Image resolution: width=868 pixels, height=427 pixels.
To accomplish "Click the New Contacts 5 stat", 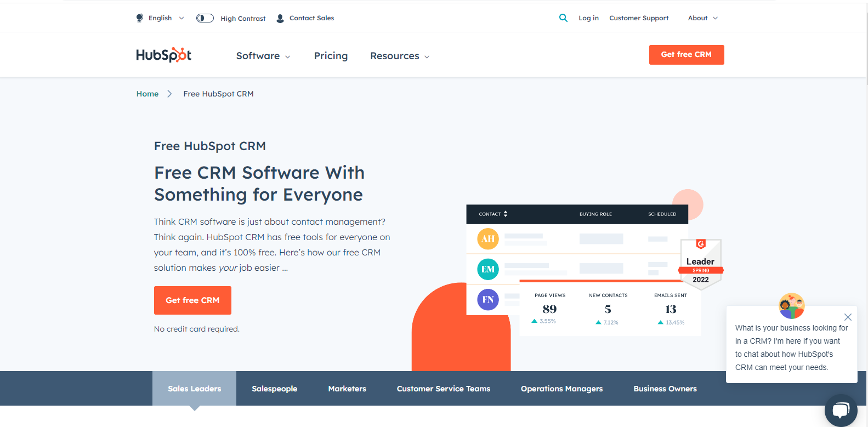I will tap(608, 309).
